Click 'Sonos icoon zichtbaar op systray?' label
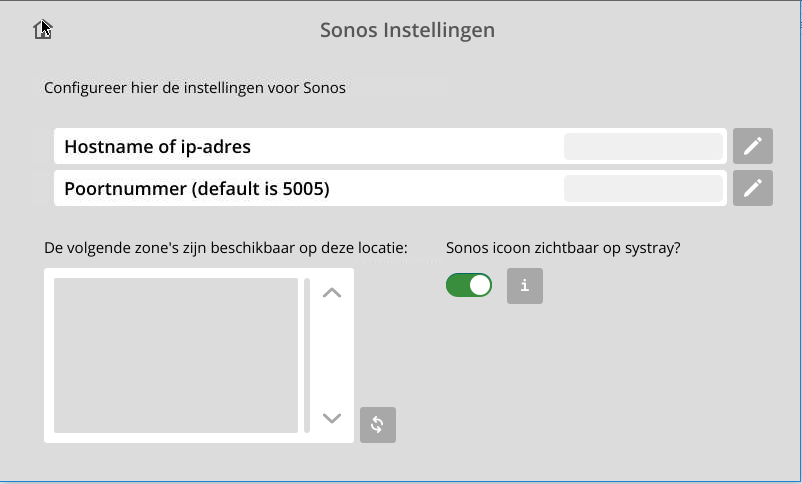Viewport: 802px width, 484px height. 563,248
